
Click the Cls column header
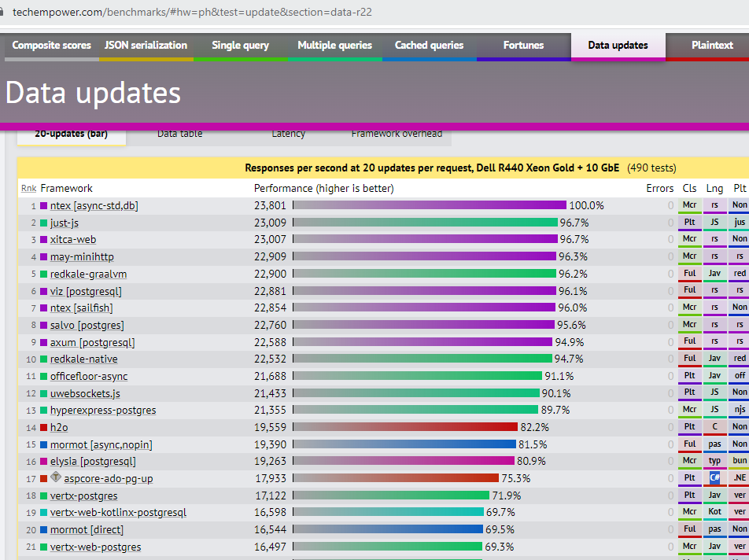point(689,188)
